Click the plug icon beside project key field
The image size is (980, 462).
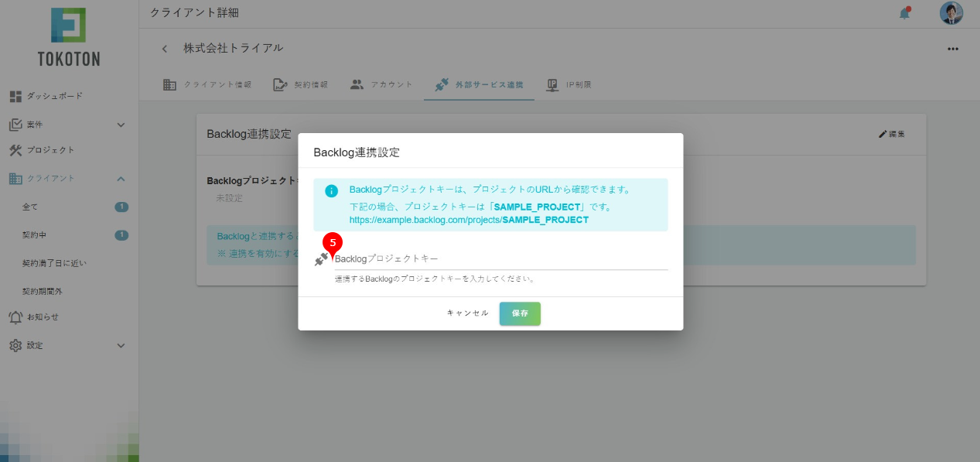(322, 260)
